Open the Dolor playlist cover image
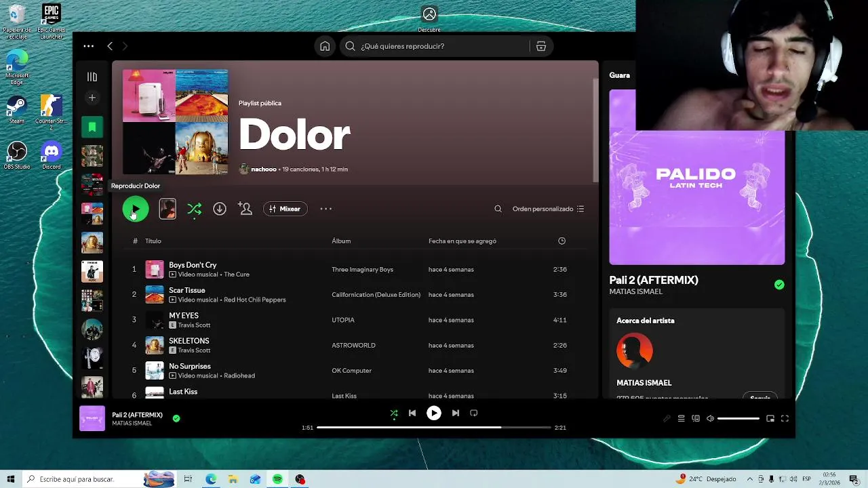Screen dimensions: 868x488 pos(176,122)
